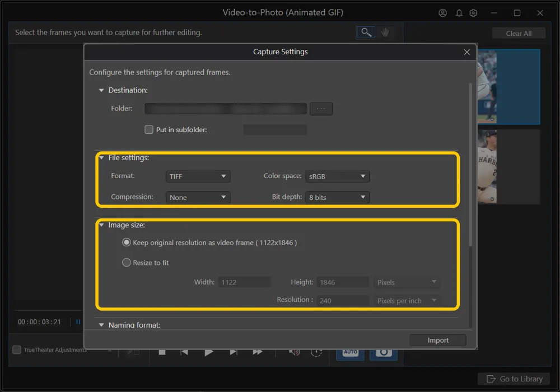Click the subfolder name field

coord(274,129)
